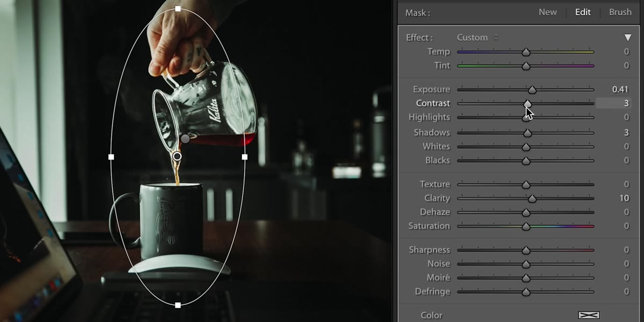Image resolution: width=644 pixels, height=322 pixels.
Task: Click the radial filter right handle
Action: 245,157
